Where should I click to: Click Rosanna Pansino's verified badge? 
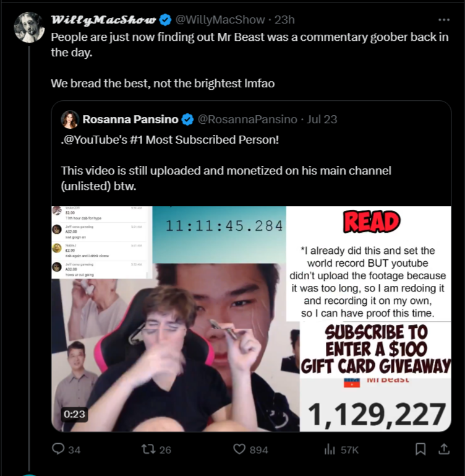(187, 119)
